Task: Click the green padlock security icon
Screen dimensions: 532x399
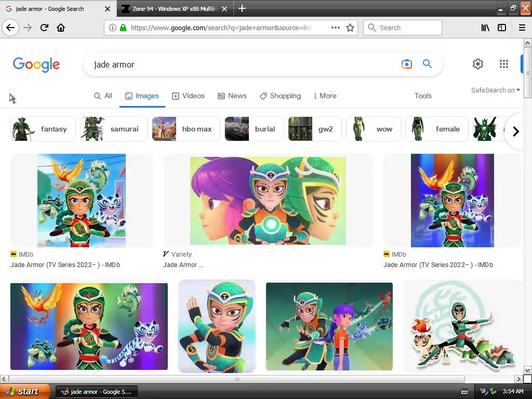Action: pos(123,28)
